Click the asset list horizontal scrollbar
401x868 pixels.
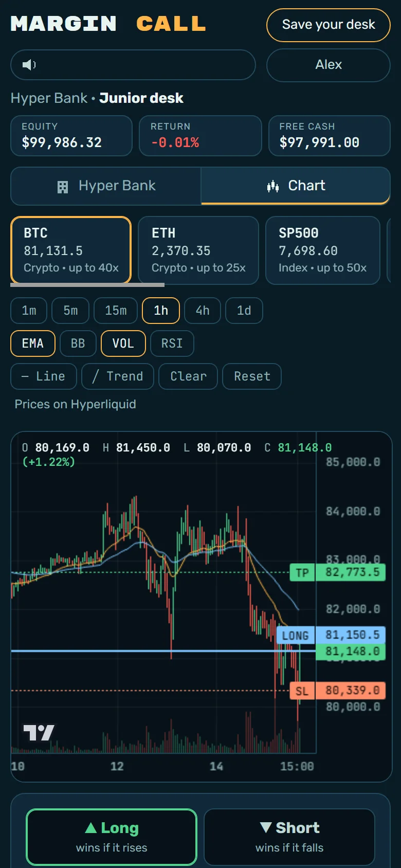(x=87, y=284)
